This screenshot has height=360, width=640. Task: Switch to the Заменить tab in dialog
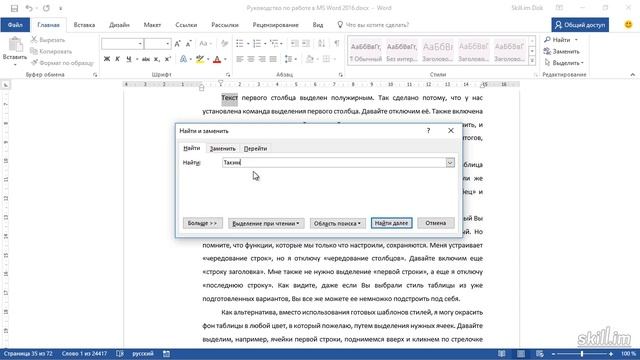(x=222, y=149)
